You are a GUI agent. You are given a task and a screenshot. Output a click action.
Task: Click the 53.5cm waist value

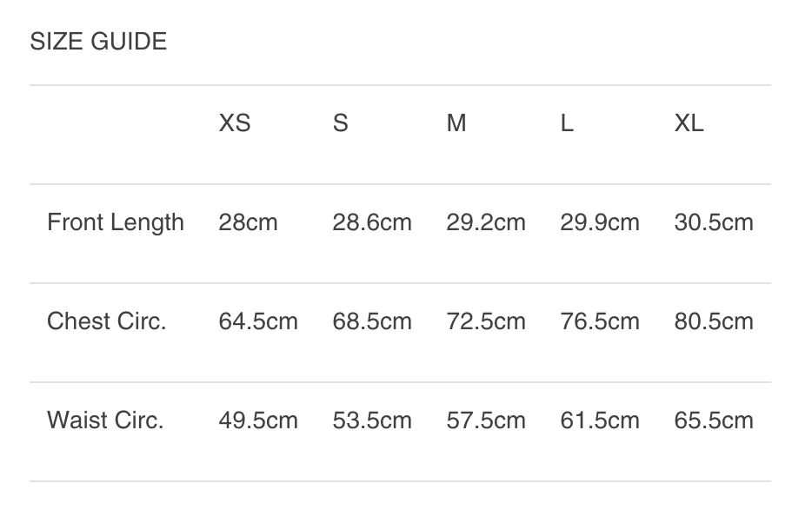(x=372, y=420)
